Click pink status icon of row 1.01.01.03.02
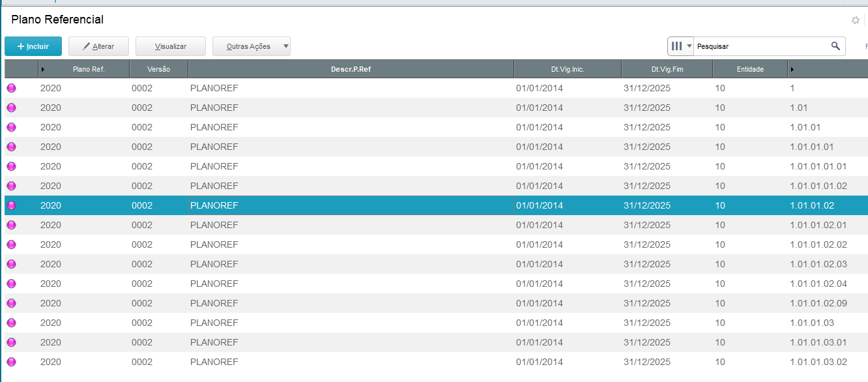Viewport: 868px width, 382px height. pyautogui.click(x=11, y=362)
